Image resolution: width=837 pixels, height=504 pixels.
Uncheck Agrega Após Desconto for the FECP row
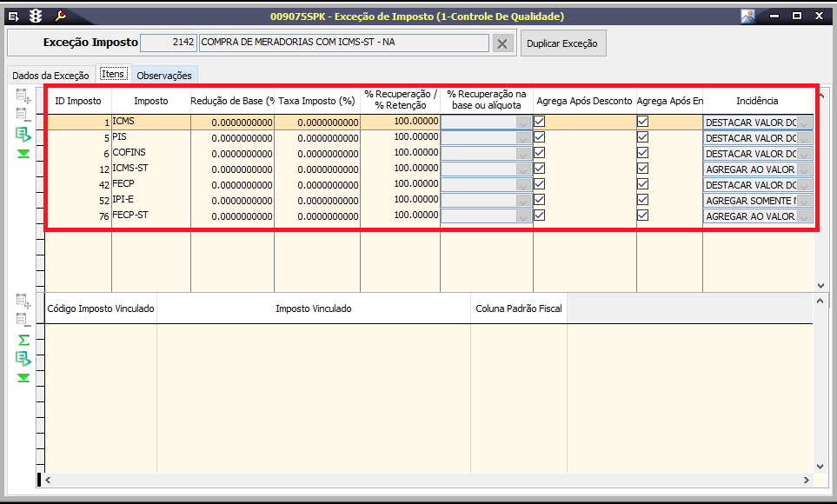click(540, 184)
